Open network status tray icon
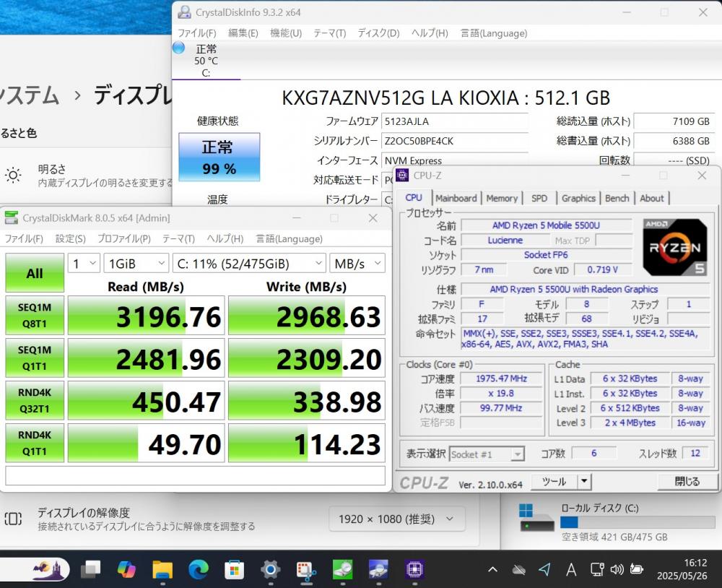 click(x=597, y=570)
